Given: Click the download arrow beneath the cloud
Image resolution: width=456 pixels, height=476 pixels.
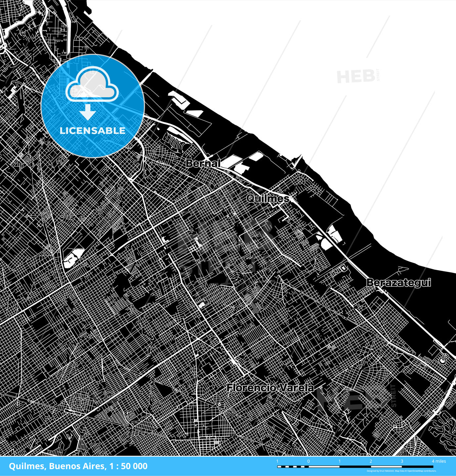Looking at the screenshot, I should pos(88,112).
